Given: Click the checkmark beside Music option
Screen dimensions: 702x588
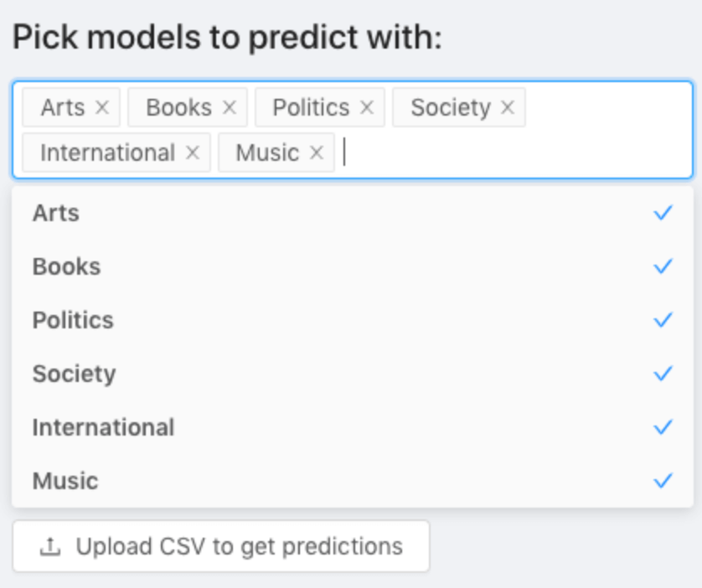Looking at the screenshot, I should (x=663, y=481).
